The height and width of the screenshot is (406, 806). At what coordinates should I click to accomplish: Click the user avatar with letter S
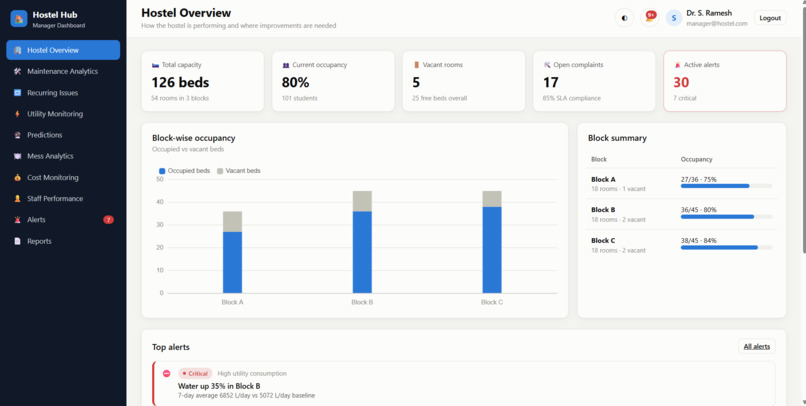[x=674, y=18]
